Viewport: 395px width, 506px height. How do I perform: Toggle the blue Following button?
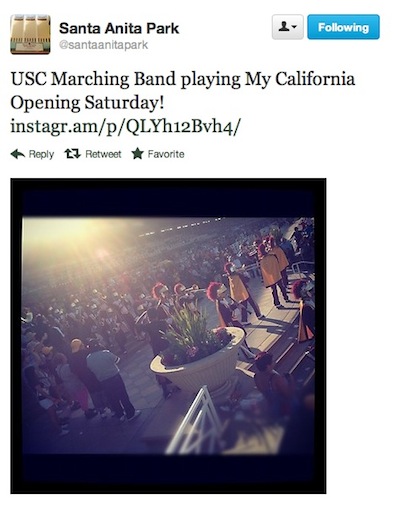click(x=343, y=27)
